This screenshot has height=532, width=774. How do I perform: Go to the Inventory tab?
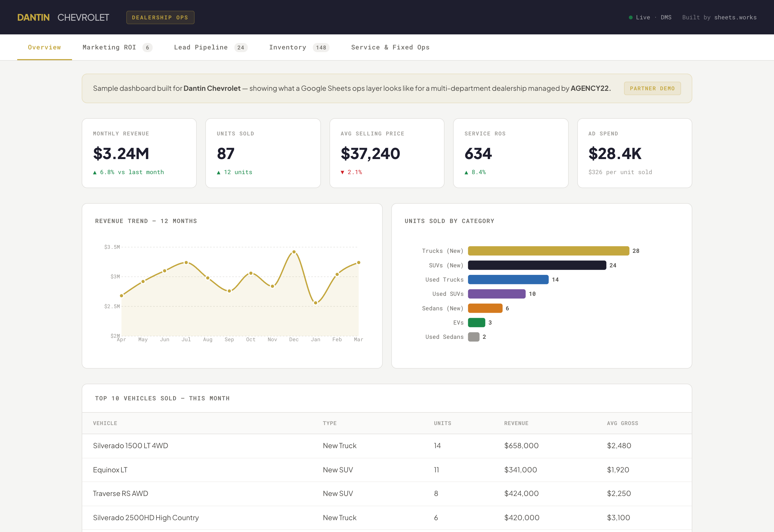click(x=299, y=47)
